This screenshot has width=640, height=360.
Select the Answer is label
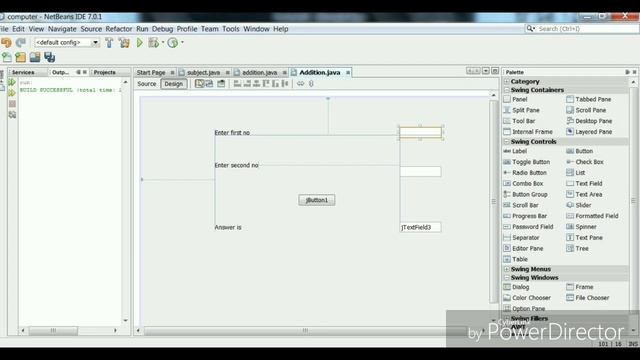pos(228,227)
